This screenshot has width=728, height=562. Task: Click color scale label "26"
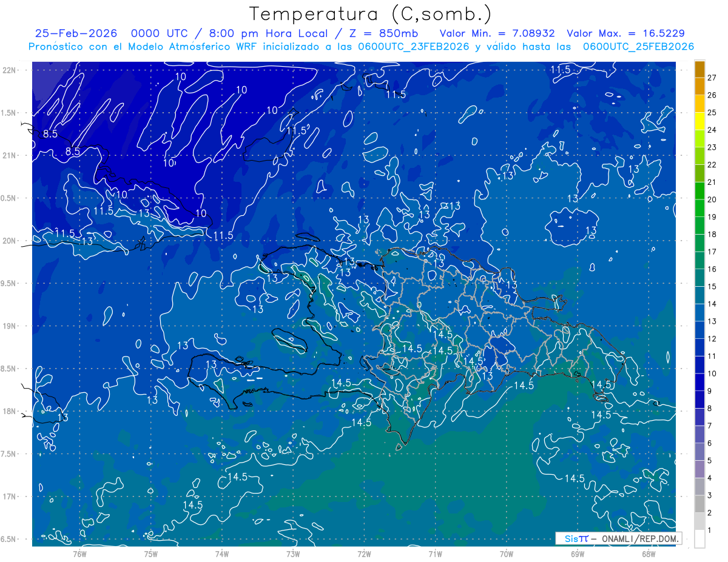point(712,95)
